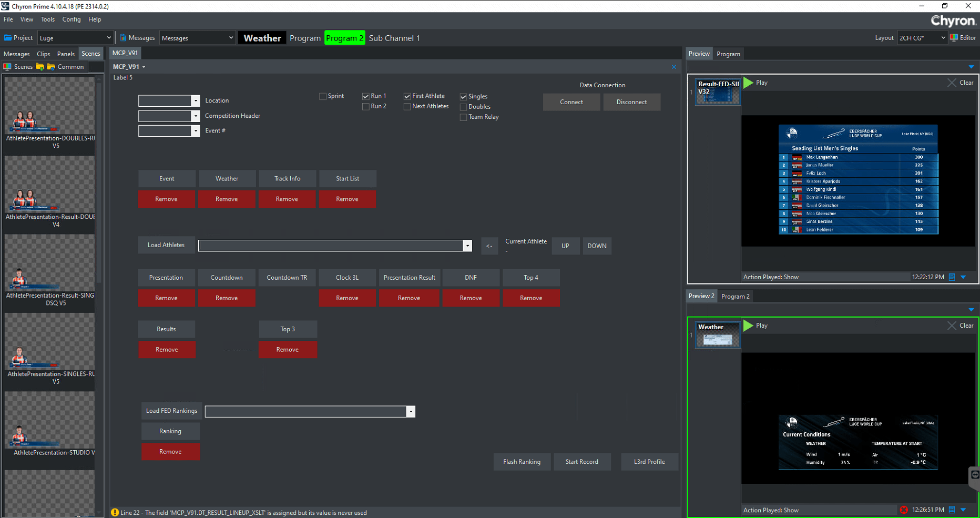
Task: Expand the blue arrow above Preview panel
Action: pos(971,67)
